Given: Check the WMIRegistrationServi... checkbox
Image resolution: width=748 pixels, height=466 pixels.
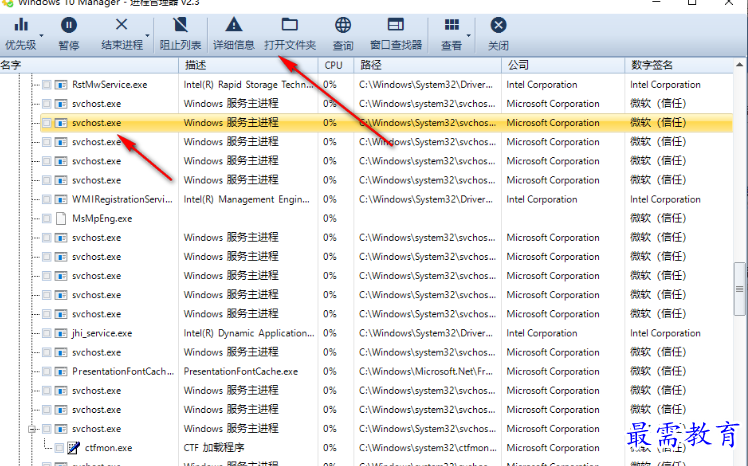Looking at the screenshot, I should pos(47,199).
